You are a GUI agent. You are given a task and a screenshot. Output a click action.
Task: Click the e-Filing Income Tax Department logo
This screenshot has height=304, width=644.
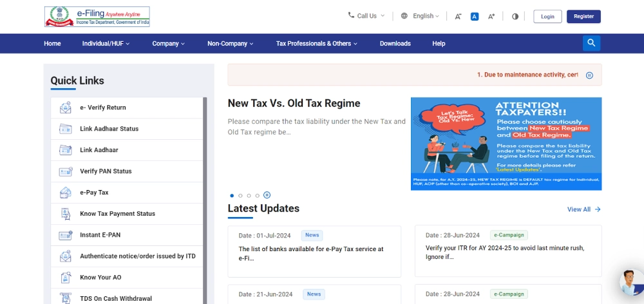(x=97, y=17)
